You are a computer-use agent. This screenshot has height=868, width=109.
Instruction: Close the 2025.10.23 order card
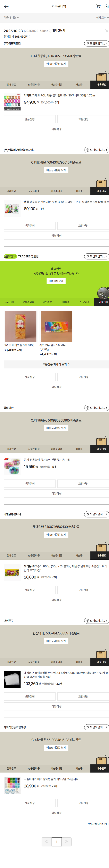[x=107, y=31]
